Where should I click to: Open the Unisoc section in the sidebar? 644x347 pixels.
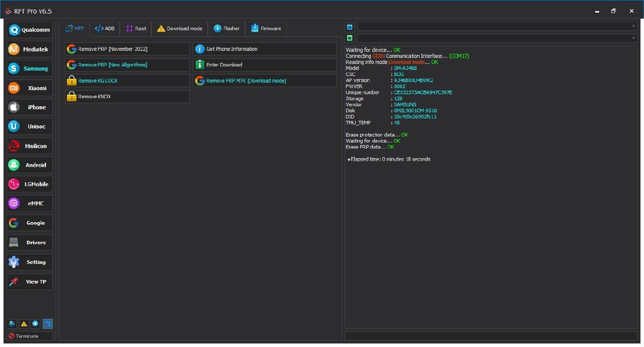(30, 126)
